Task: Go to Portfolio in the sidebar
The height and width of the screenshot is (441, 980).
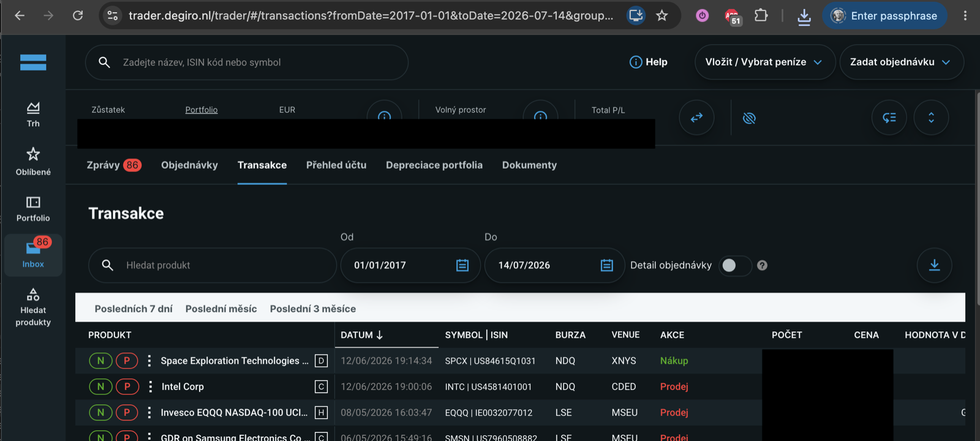Action: pos(33,209)
